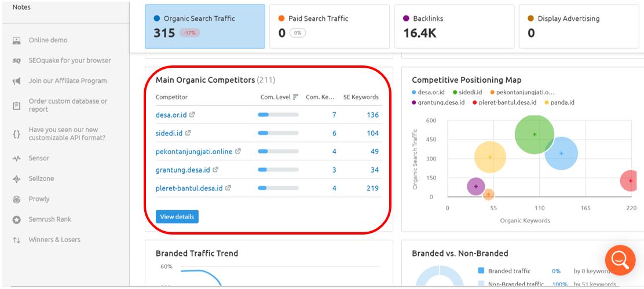Open SEOquake for your browser
Viewport: 644px width, 289px height.
(70, 61)
